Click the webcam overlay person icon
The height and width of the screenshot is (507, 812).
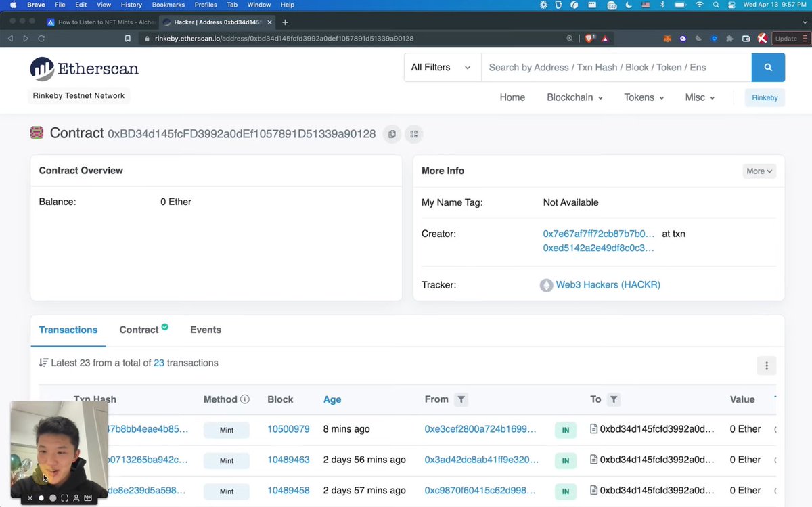tap(76, 498)
